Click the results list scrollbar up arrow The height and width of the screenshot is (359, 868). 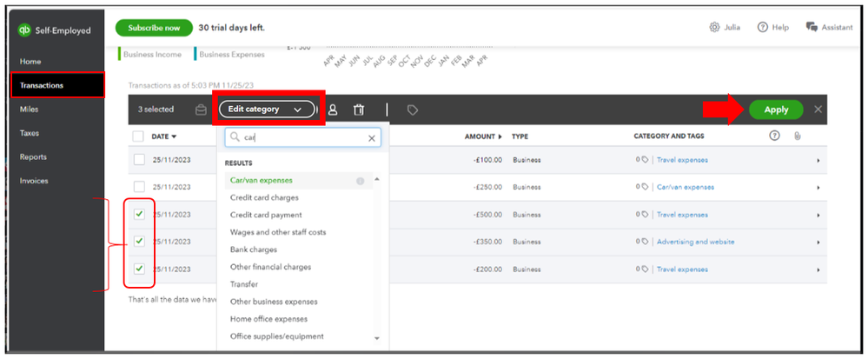[377, 179]
